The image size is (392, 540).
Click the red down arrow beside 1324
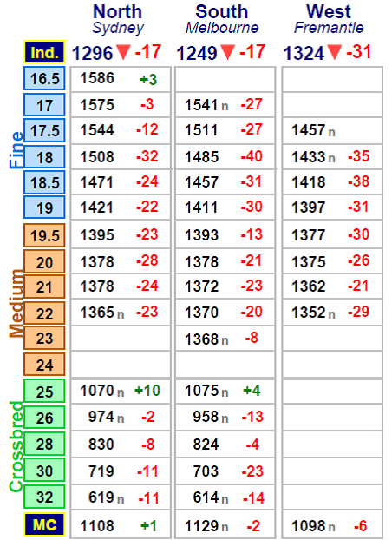point(334,52)
